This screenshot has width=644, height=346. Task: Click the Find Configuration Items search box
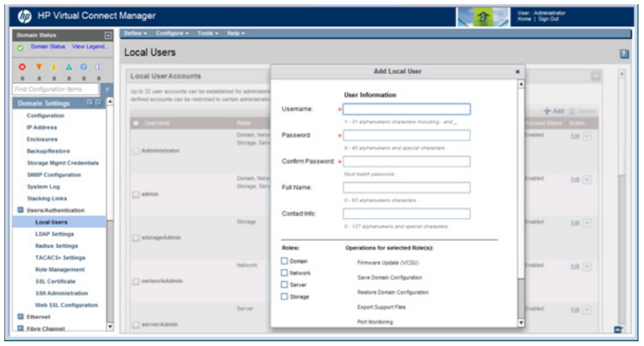point(56,89)
